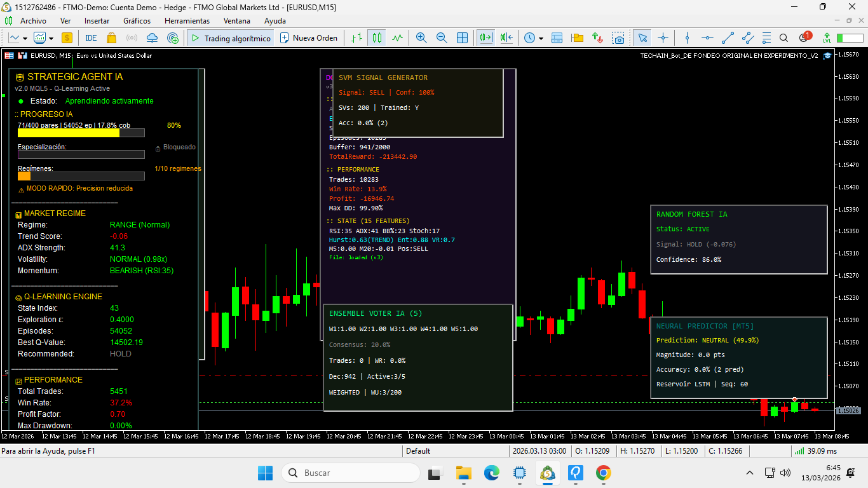Expand the chart type dropdown arrow

coord(24,38)
